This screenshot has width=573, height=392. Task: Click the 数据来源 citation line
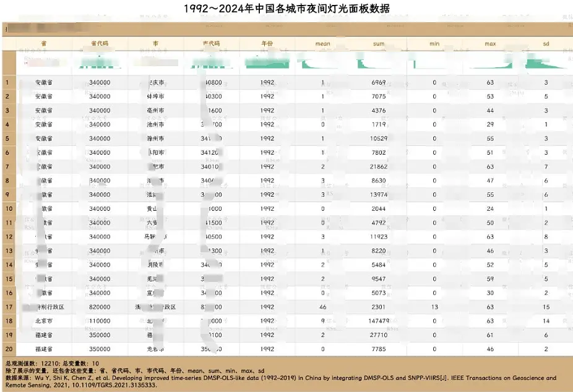(281, 381)
